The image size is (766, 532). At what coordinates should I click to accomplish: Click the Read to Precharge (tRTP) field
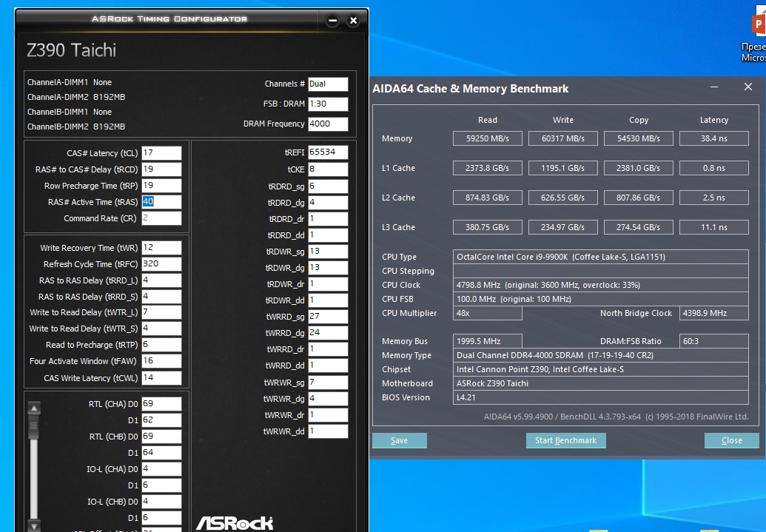pos(161,345)
